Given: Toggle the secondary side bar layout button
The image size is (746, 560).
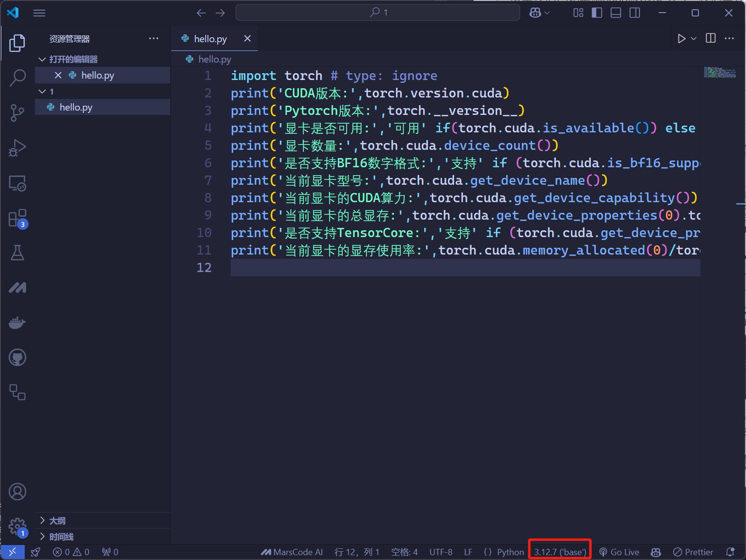Looking at the screenshot, I should (635, 13).
